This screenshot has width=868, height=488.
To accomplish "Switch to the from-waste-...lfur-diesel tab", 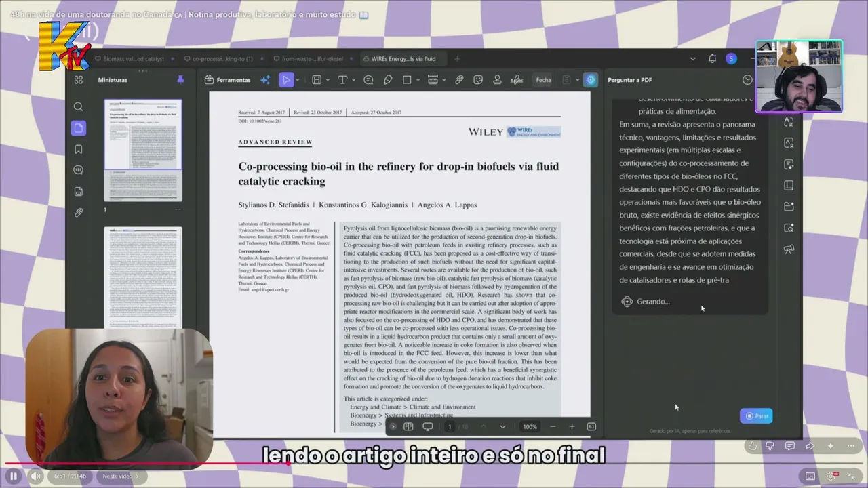I will coord(307,59).
